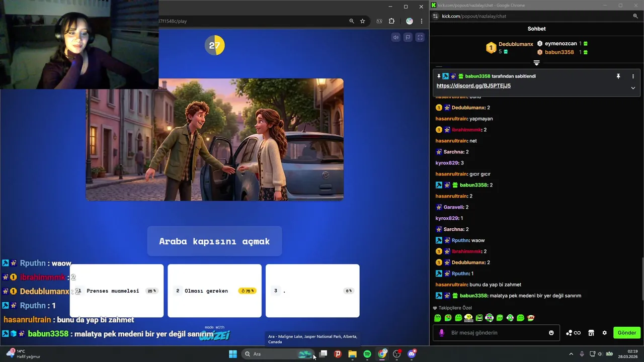Image resolution: width=644 pixels, height=362 pixels.
Task: Click the 25 % vote badge
Action: (x=151, y=291)
